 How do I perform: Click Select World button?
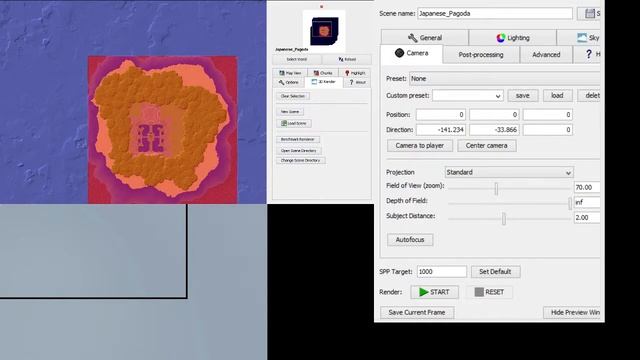point(297,59)
